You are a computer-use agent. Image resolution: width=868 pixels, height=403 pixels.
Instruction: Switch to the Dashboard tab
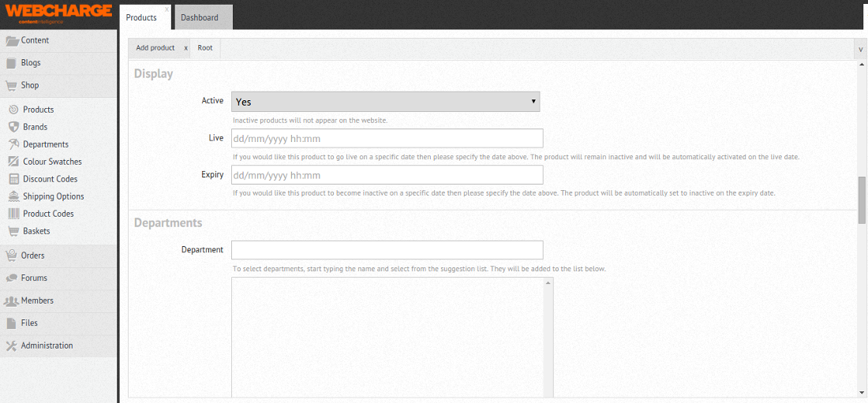point(200,17)
